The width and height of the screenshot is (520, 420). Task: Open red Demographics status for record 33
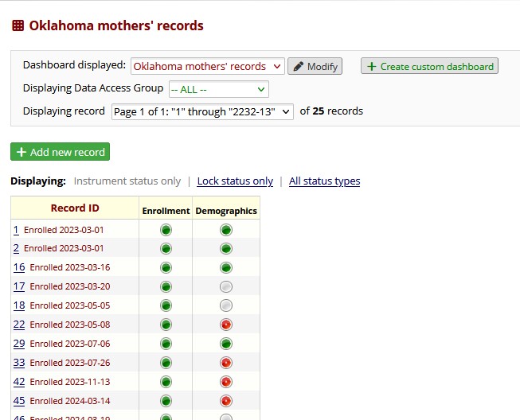click(226, 363)
